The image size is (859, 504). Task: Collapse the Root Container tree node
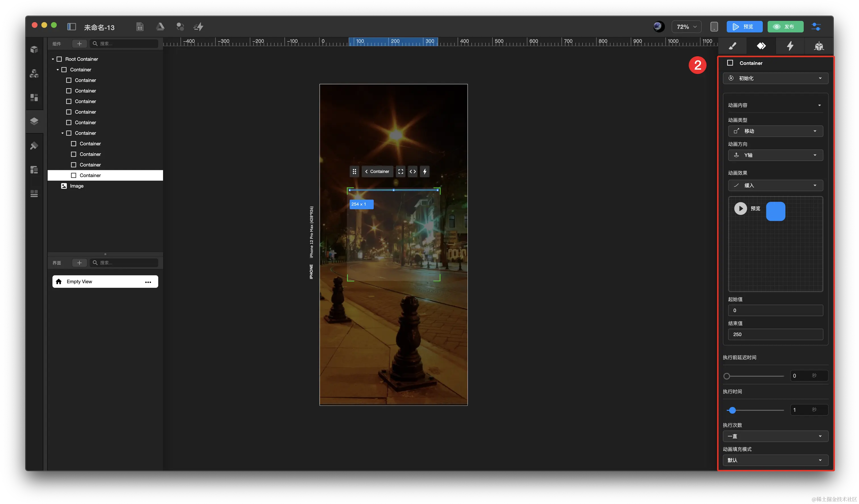(x=53, y=59)
